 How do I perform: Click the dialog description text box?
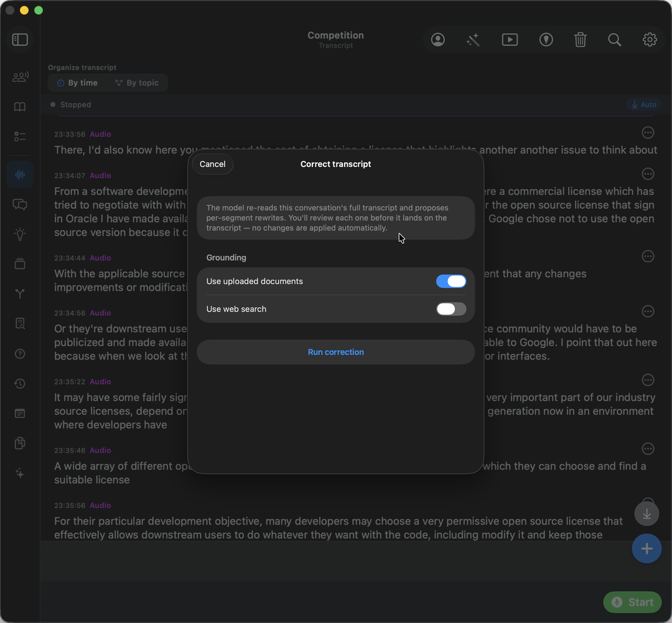click(x=335, y=218)
